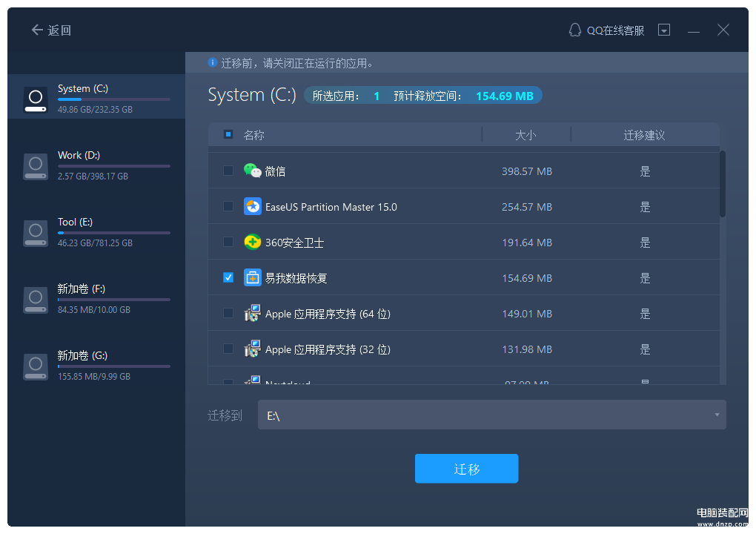
Task: Click the app list vertical scrollbar
Action: 722,184
